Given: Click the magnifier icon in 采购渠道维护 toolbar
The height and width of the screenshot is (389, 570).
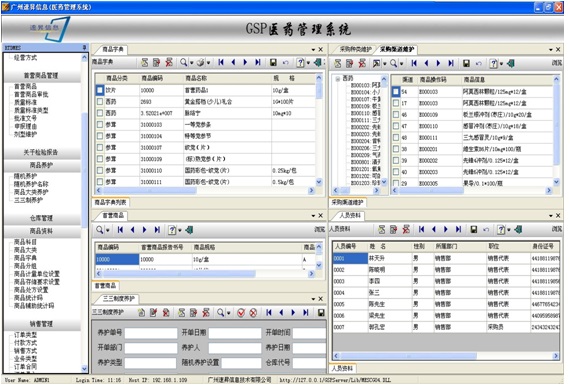Looking at the screenshot, I should (393, 64).
